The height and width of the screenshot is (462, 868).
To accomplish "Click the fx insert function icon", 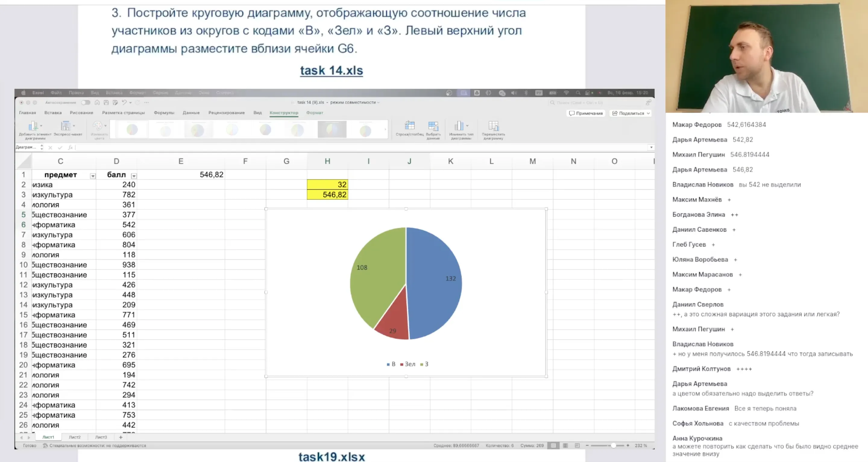I will pos(71,147).
